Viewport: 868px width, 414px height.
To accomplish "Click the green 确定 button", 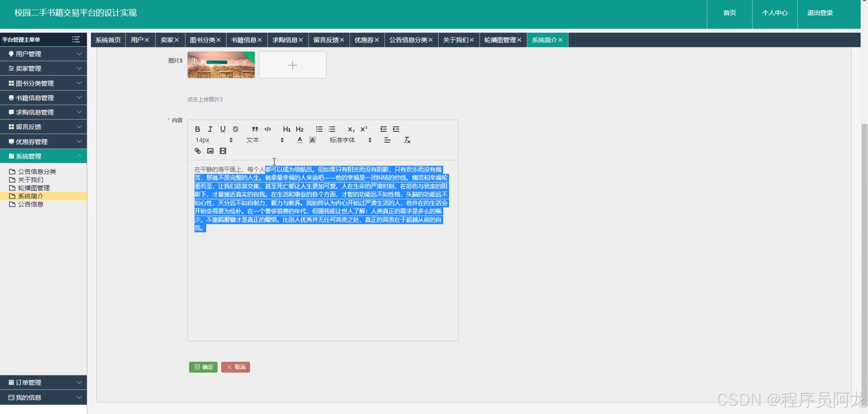I will 203,367.
